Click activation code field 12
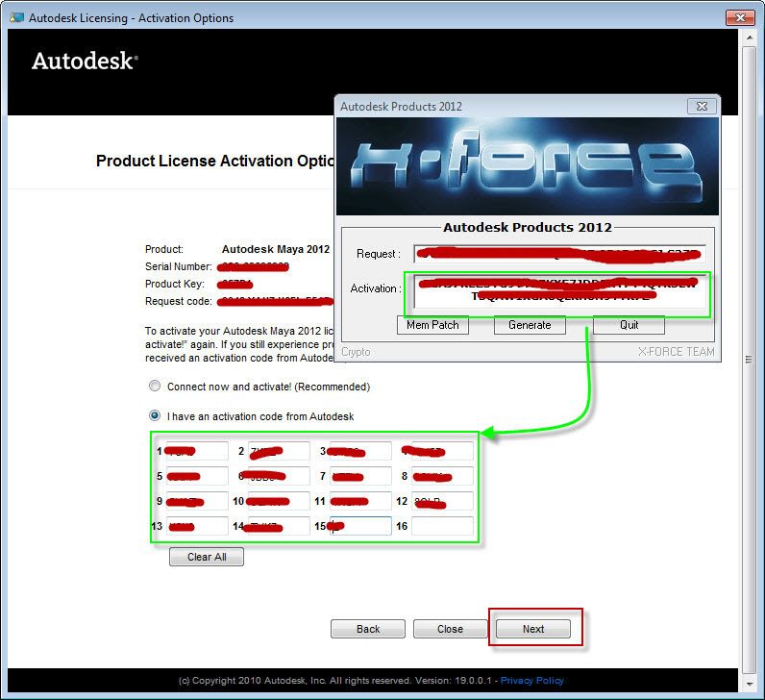 (x=442, y=501)
